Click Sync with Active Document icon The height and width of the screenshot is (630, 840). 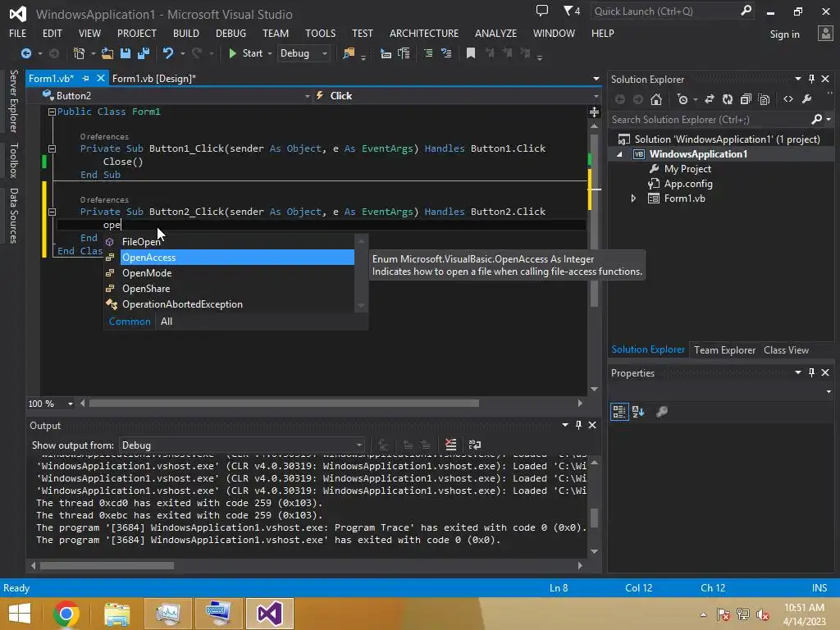(x=710, y=99)
